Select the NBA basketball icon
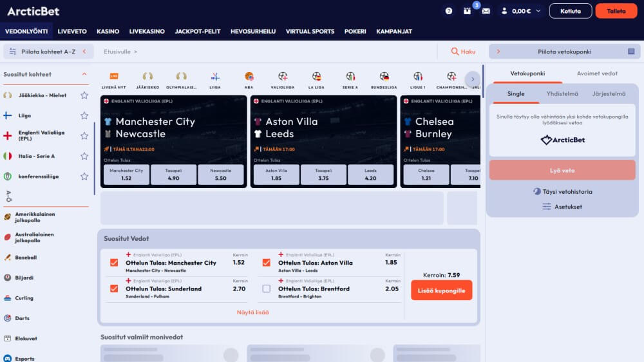 pos(249,77)
